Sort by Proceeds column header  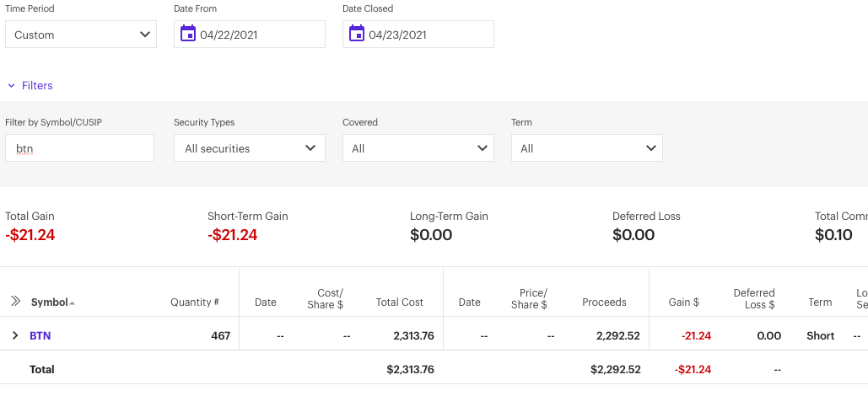(x=604, y=302)
